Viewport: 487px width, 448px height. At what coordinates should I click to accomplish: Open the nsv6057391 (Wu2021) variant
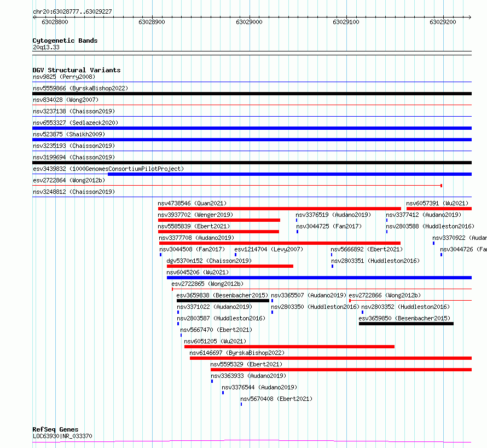[x=437, y=203]
